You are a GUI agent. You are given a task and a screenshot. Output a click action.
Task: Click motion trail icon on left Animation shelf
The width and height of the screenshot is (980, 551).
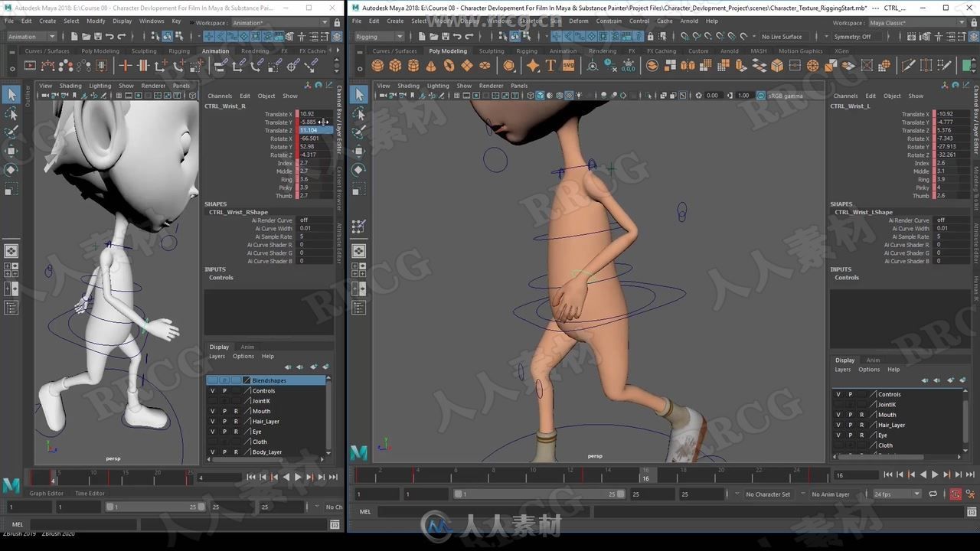[x=49, y=66]
